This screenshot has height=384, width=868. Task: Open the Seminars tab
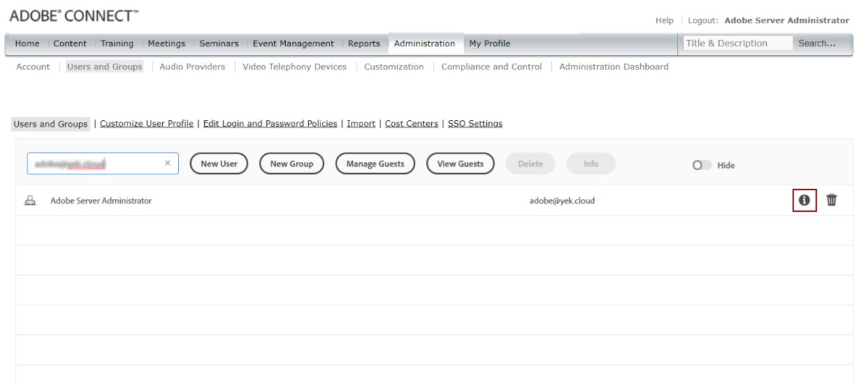tap(219, 43)
